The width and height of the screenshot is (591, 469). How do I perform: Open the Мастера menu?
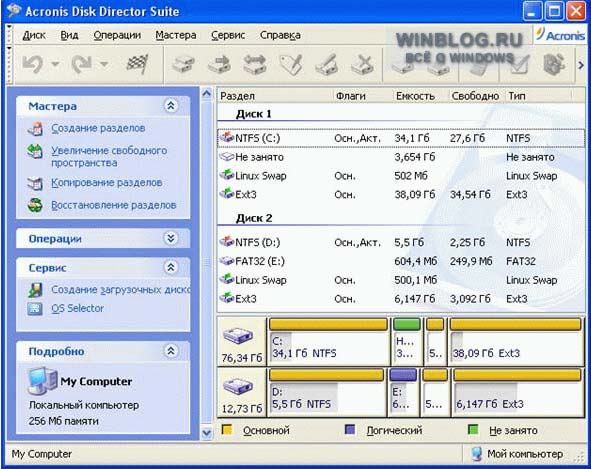pyautogui.click(x=176, y=35)
